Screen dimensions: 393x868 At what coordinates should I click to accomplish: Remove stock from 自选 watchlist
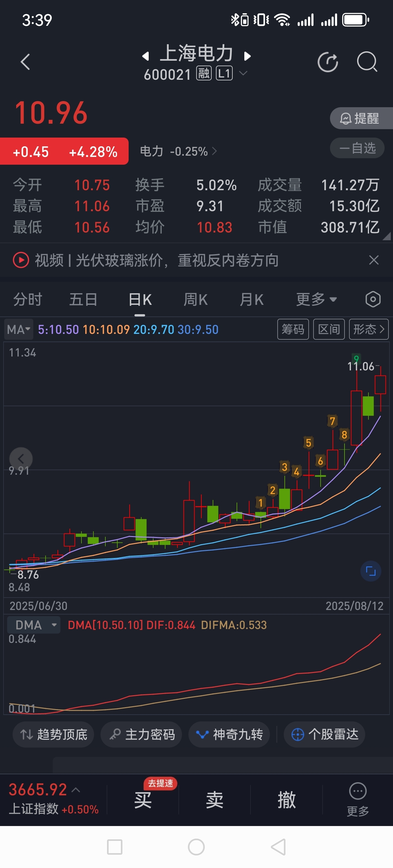pyautogui.click(x=357, y=148)
